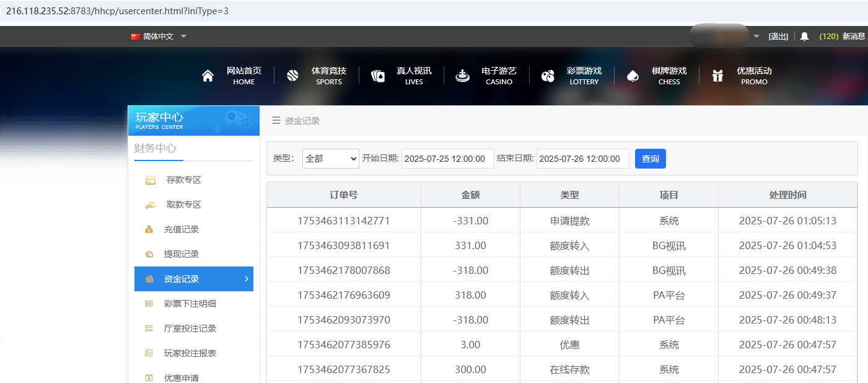Image resolution: width=868 pixels, height=383 pixels.
Task: Open the 棋牌游戏 CHESS icon
Action: pyautogui.click(x=633, y=75)
